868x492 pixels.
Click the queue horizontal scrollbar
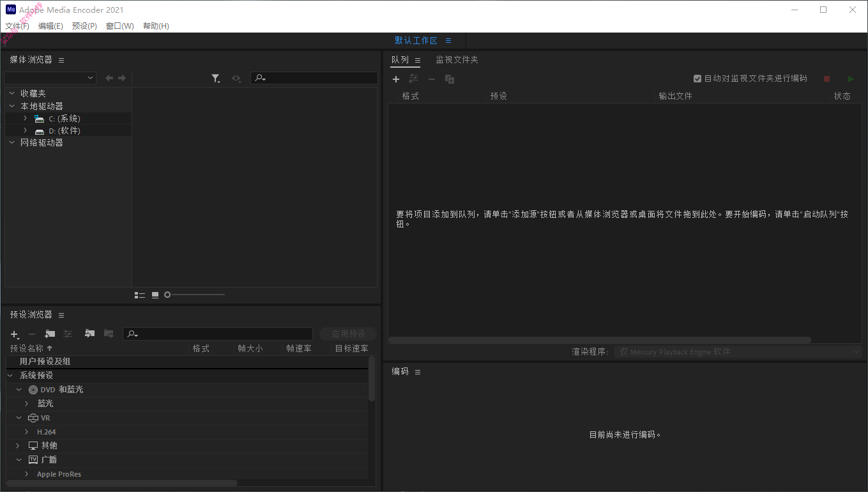[x=600, y=341]
